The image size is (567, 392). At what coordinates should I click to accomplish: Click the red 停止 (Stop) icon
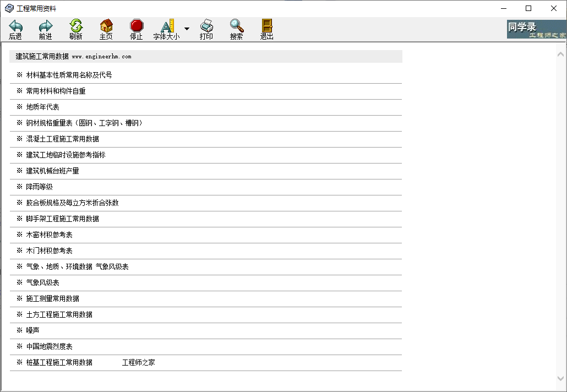(137, 26)
